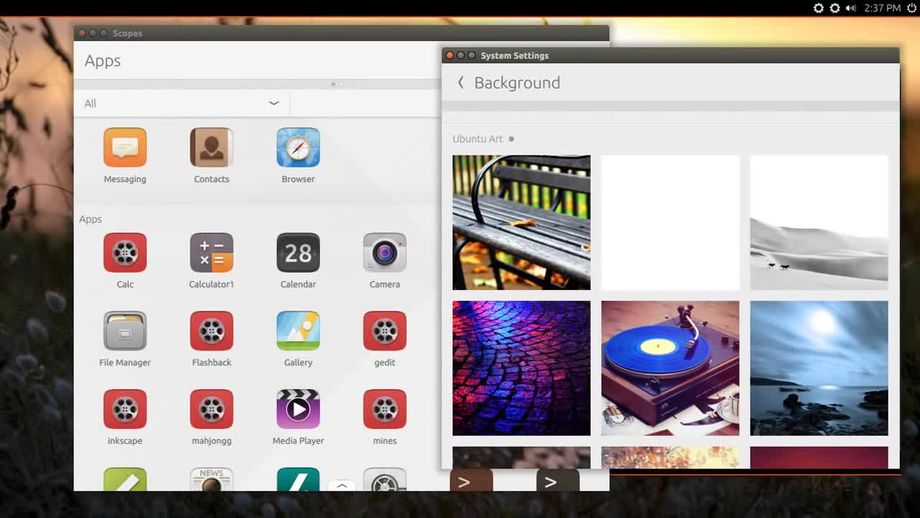Screen dimensions: 920x518
Task: Launch the Contacts app
Action: 211,148
